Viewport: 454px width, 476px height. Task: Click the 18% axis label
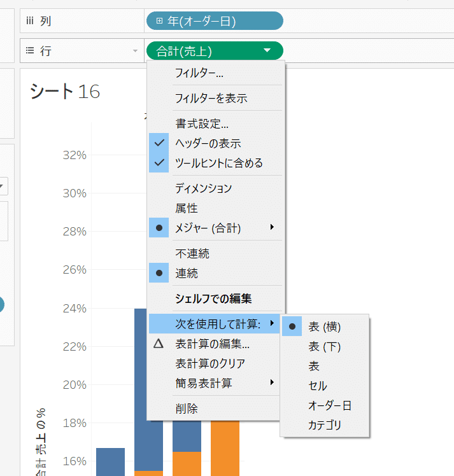click(74, 423)
